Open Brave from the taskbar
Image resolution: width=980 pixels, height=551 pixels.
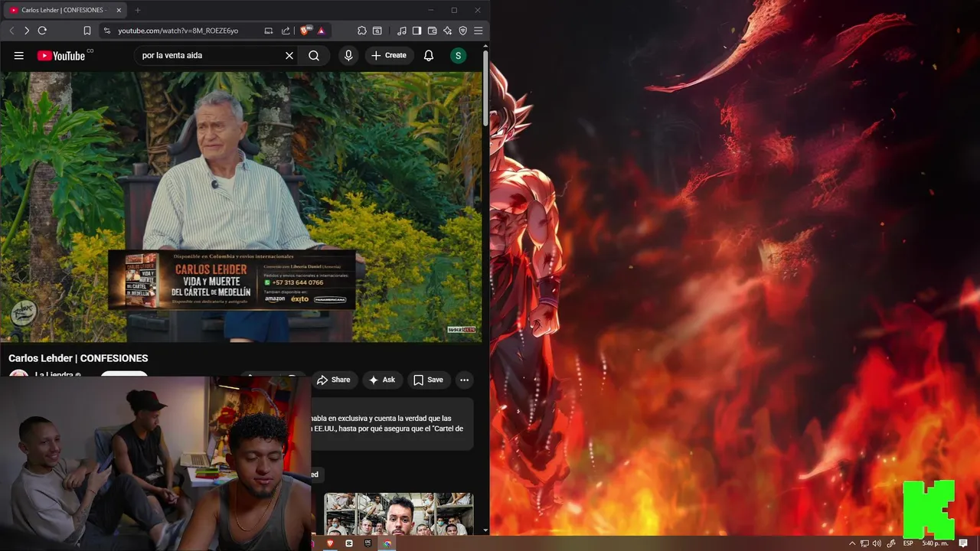click(331, 543)
